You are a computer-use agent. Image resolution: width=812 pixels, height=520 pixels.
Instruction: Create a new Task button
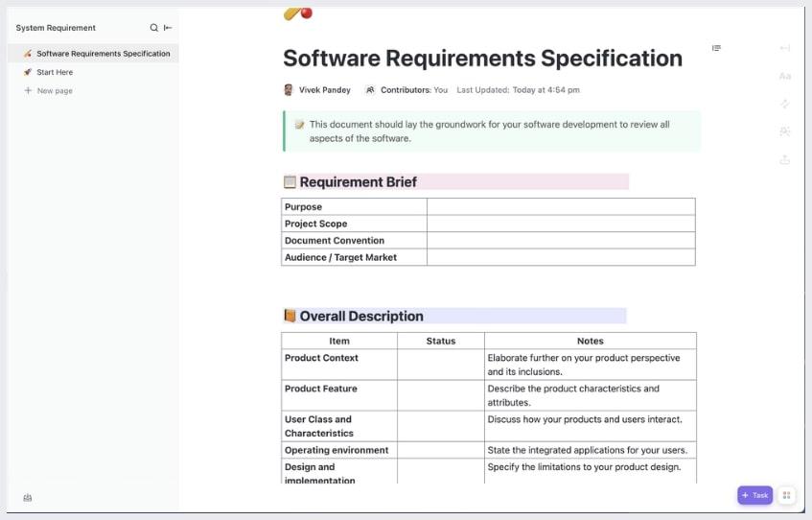coord(754,495)
